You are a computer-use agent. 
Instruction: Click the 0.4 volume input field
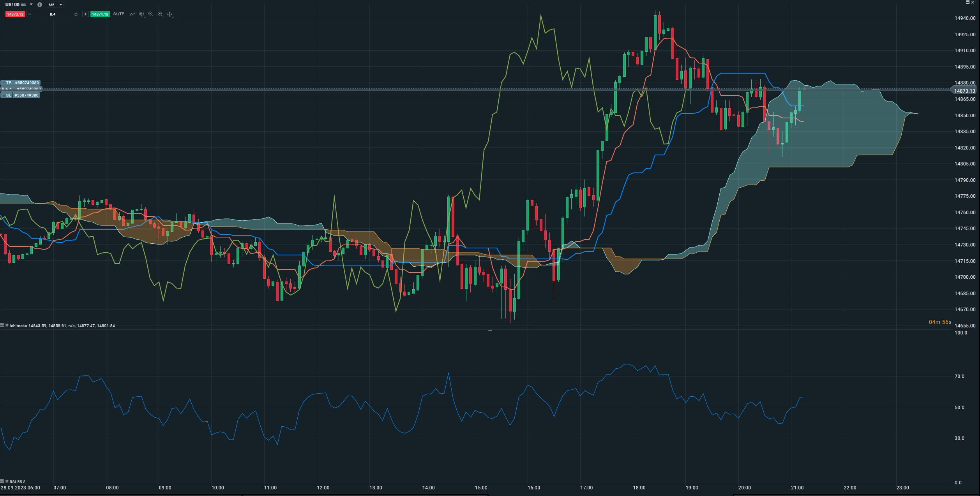(53, 14)
